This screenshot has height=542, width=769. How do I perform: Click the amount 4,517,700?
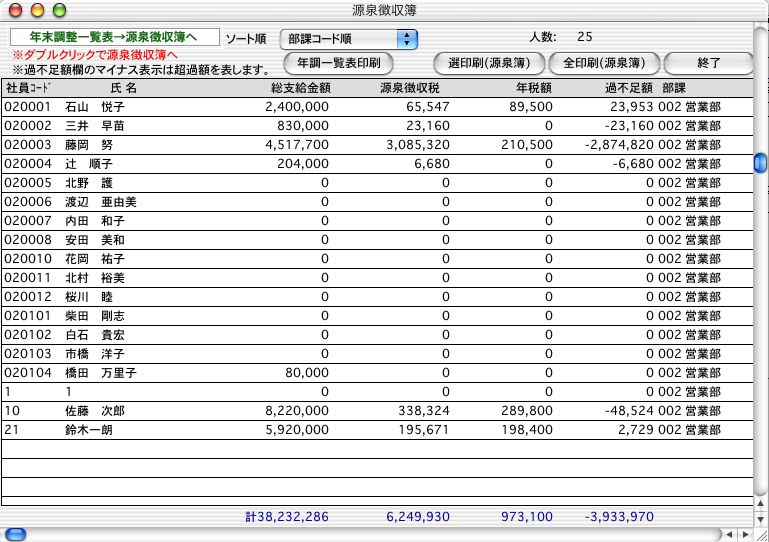(x=297, y=145)
